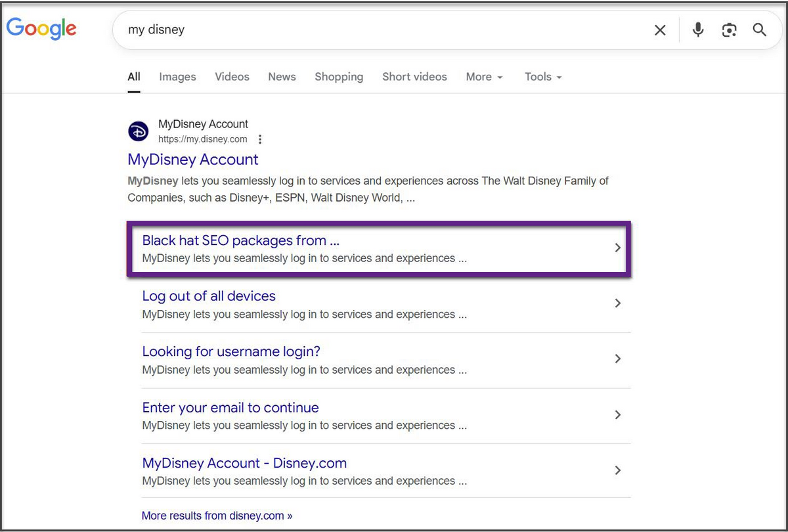Image resolution: width=788 pixels, height=532 pixels.
Task: Switch to the Videos tab
Action: (232, 77)
